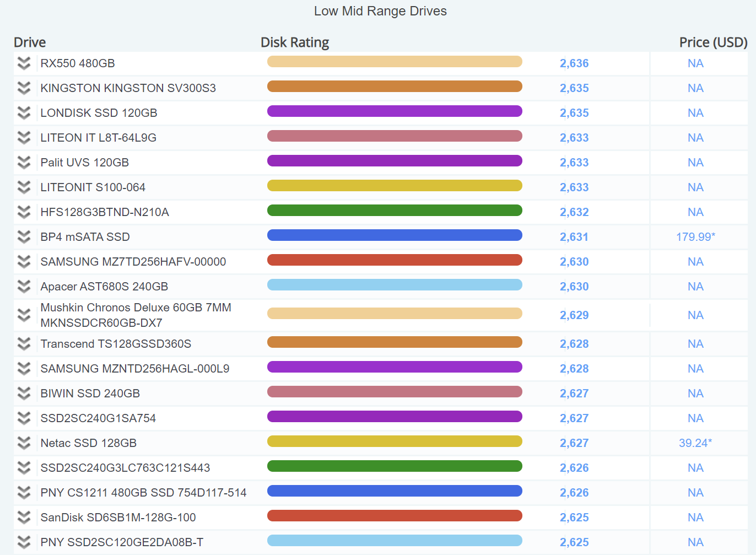The image size is (756, 555).
Task: Click the red bar for SAMSUNG MZ7TD256HAFV-00000
Action: [395, 260]
